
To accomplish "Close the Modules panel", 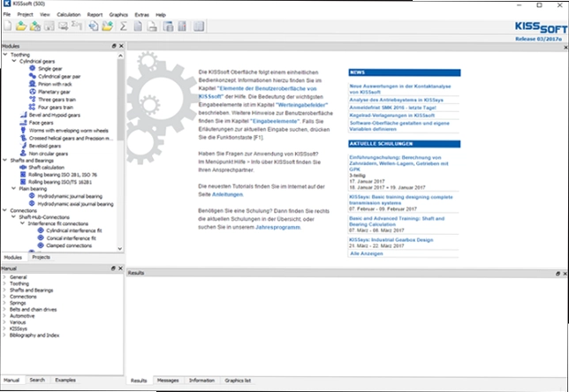I will 121,46.
